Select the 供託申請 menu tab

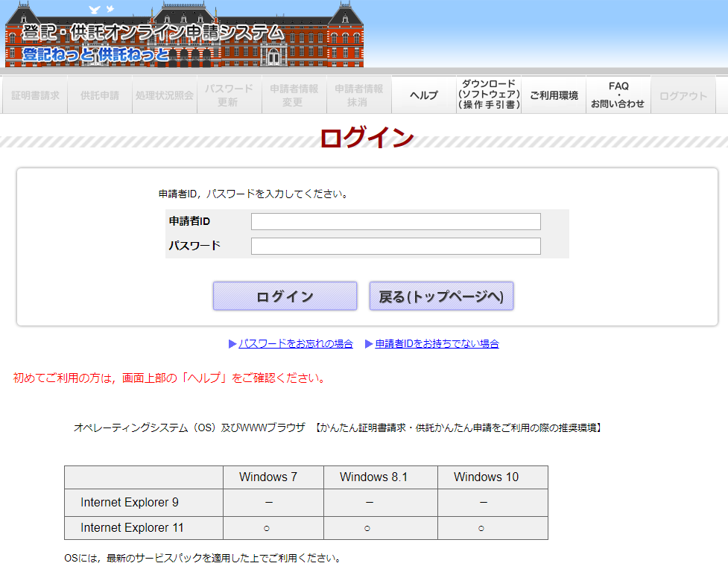tap(100, 95)
